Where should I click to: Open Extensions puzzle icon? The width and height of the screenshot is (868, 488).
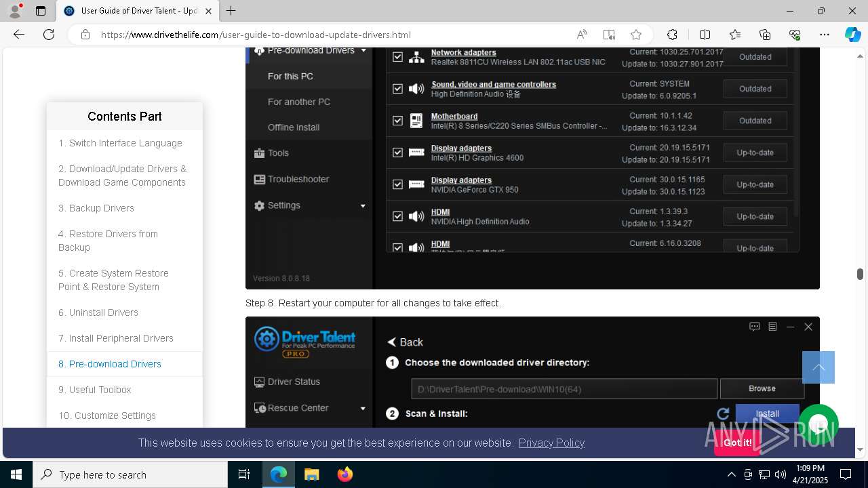tap(672, 35)
